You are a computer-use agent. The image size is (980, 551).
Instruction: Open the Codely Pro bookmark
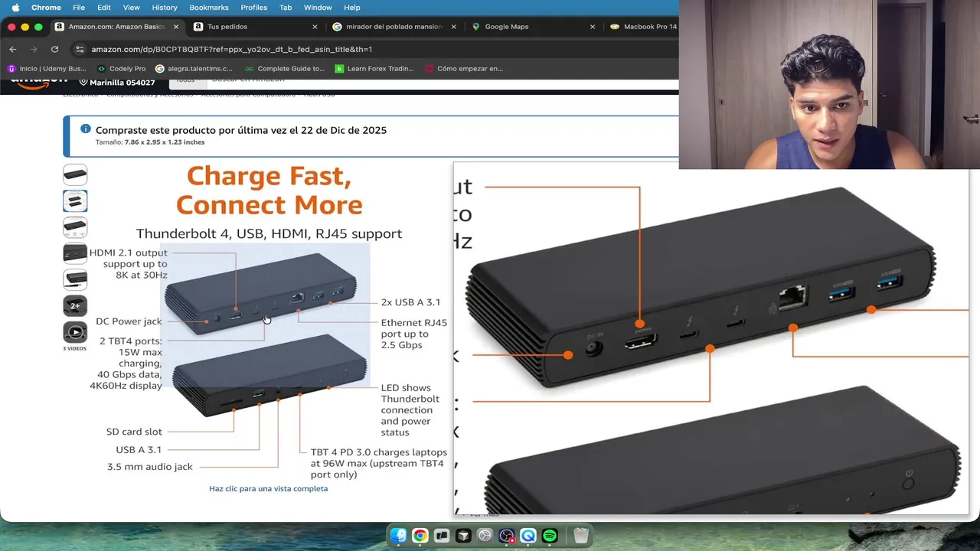pyautogui.click(x=121, y=68)
